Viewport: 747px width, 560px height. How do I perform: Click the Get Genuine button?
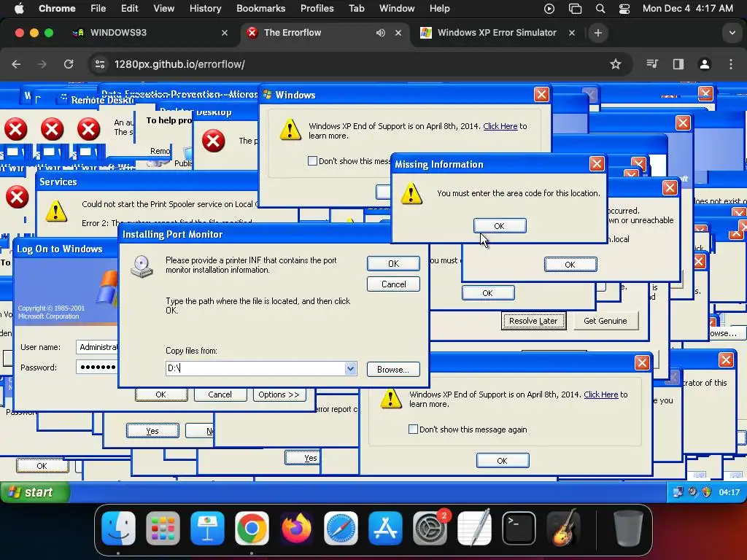(605, 321)
